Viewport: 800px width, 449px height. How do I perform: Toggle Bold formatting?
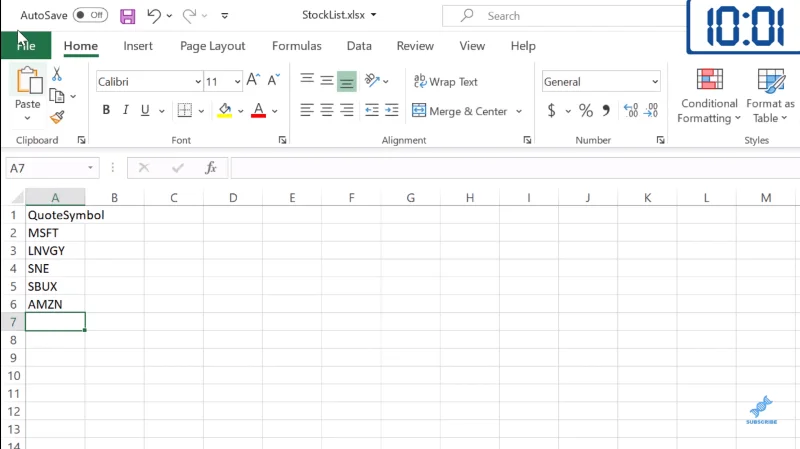pos(106,110)
